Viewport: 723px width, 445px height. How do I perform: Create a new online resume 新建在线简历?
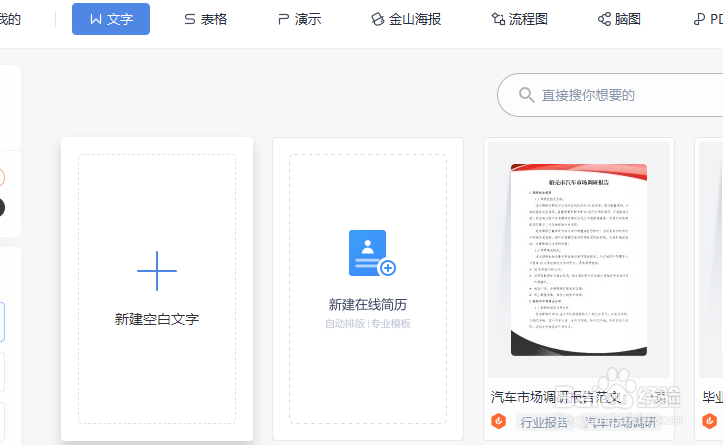pos(368,289)
